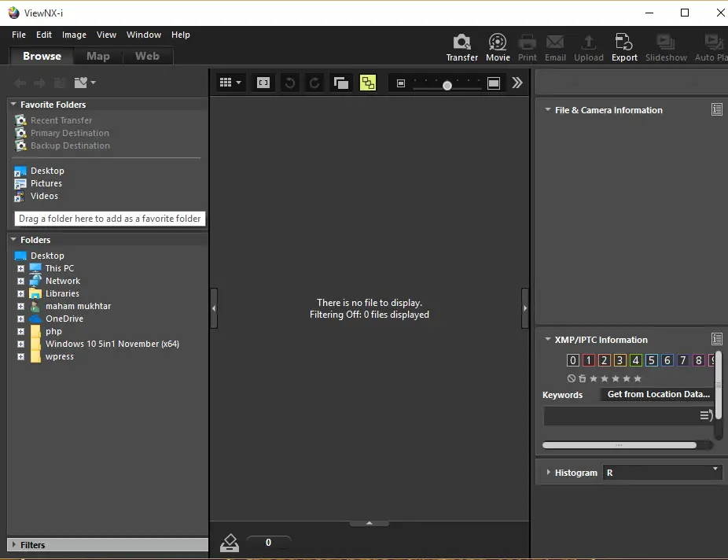Switch to the Map tab
The image size is (728, 560).
(98, 56)
